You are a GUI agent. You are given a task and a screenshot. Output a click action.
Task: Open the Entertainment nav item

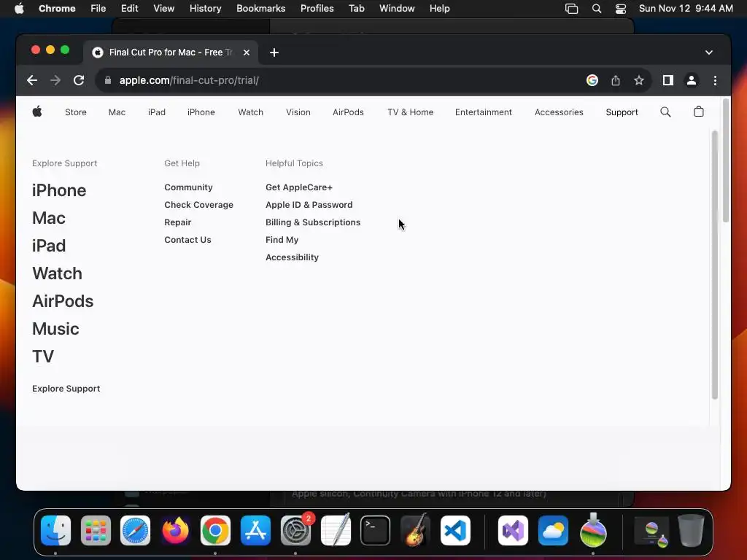tap(483, 112)
